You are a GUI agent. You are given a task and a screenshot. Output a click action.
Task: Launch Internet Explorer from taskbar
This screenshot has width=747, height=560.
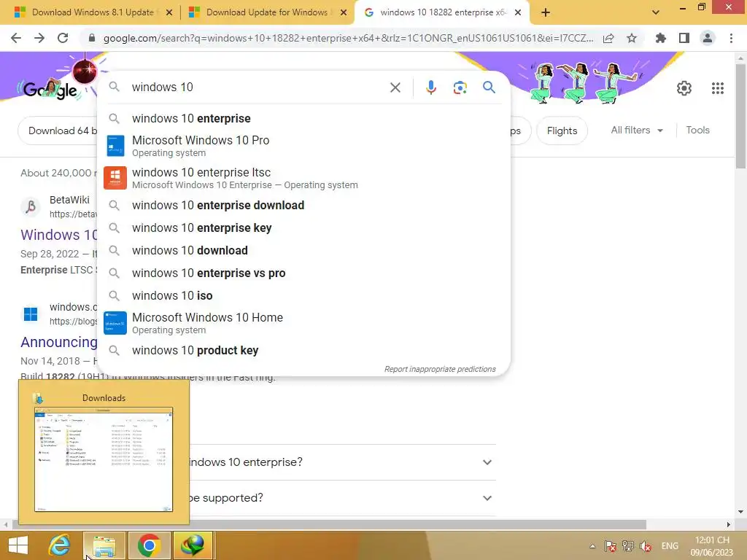coord(60,545)
